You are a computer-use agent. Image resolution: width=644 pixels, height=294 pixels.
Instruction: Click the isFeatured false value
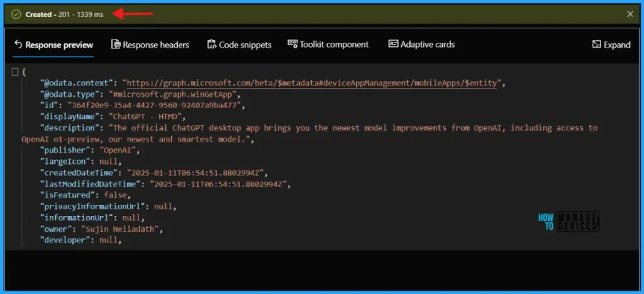coord(115,195)
